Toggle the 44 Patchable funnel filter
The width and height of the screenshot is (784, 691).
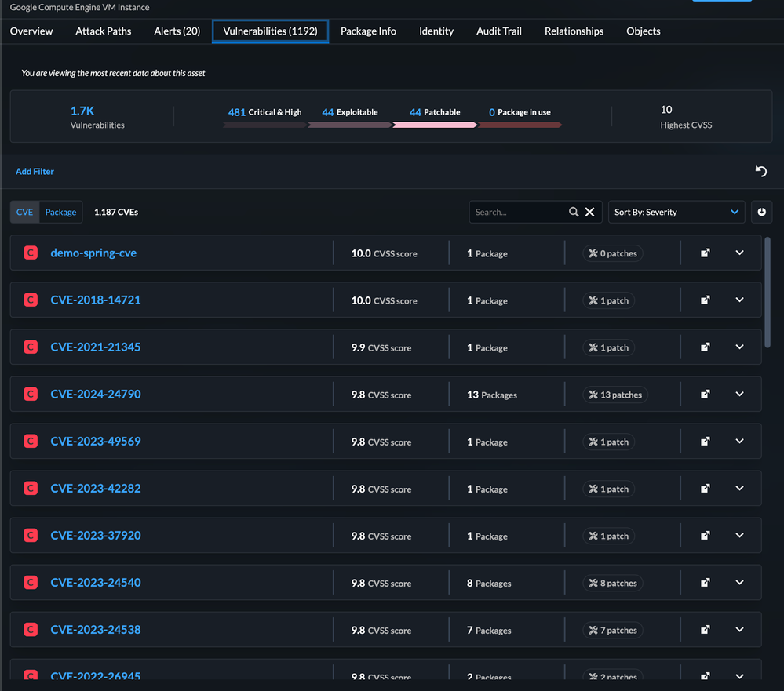pos(435,113)
